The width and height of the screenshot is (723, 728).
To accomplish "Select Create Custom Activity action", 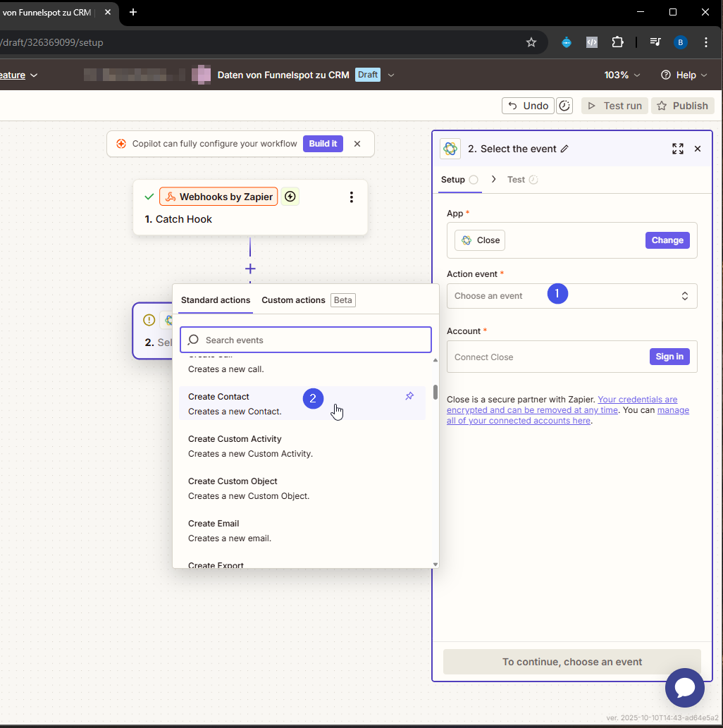I will [302, 446].
